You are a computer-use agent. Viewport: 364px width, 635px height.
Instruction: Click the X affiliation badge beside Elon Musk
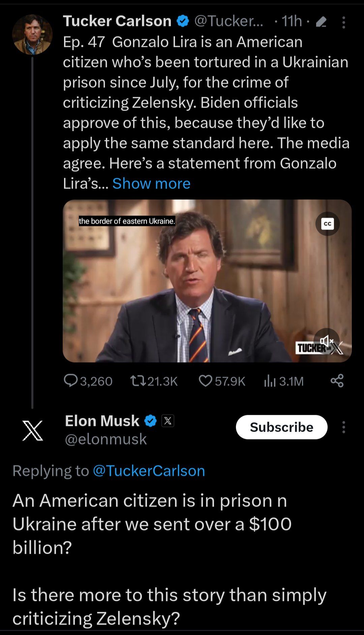pos(168,421)
